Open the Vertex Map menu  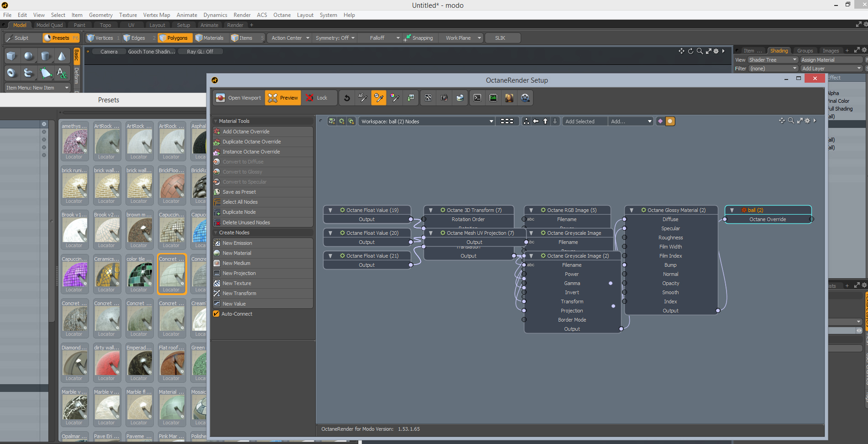coord(157,15)
